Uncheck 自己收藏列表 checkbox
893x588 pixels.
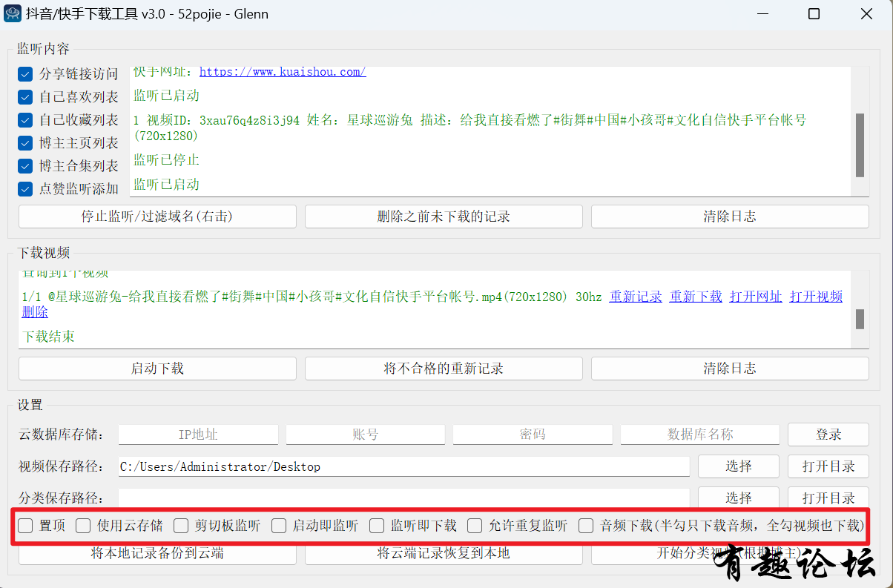coord(25,120)
